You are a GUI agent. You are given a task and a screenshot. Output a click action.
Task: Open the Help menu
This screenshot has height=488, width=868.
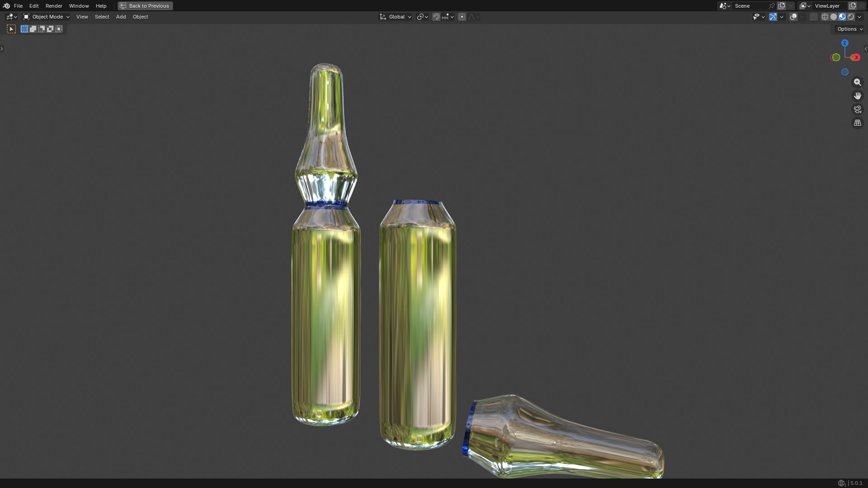[101, 6]
